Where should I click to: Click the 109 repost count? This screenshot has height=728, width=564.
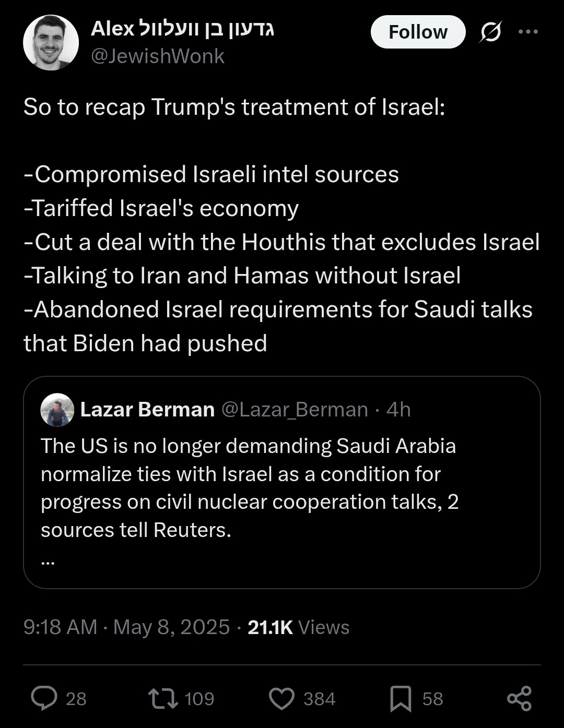click(199, 698)
